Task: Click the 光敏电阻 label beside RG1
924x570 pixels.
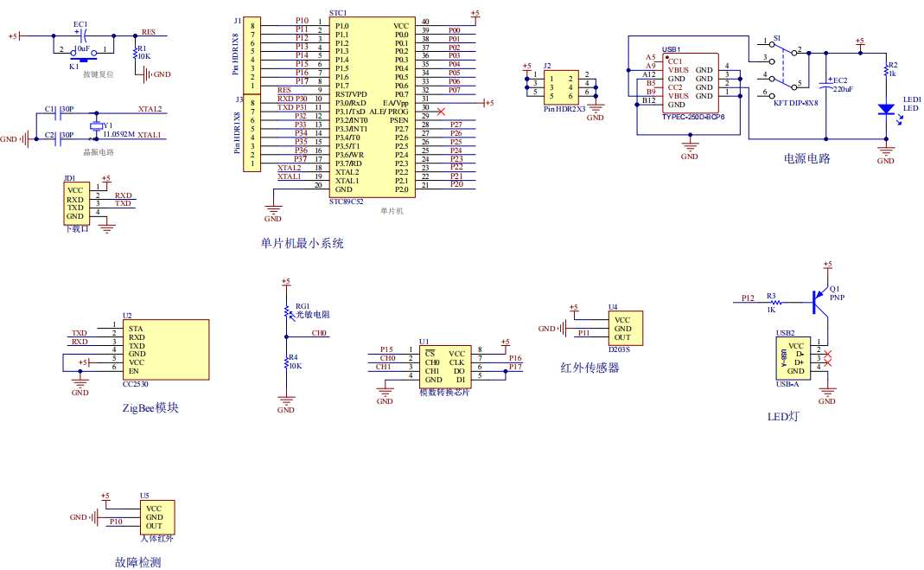Action: pyautogui.click(x=313, y=315)
